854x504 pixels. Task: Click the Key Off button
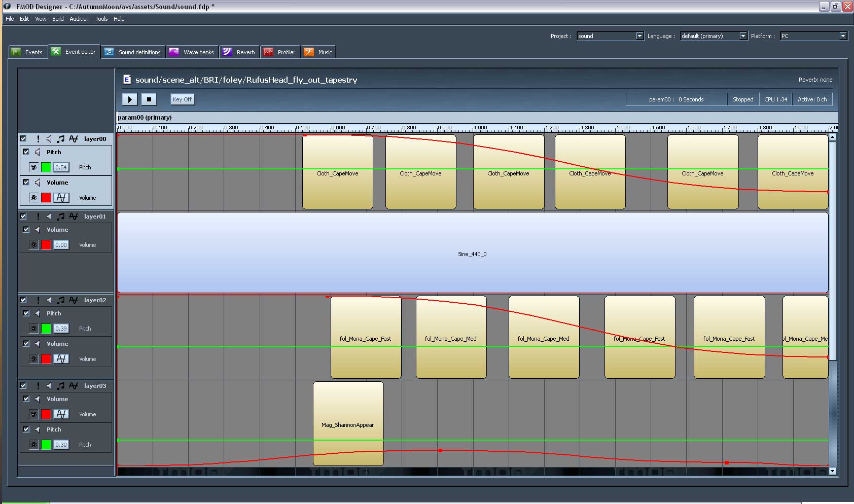coord(182,99)
